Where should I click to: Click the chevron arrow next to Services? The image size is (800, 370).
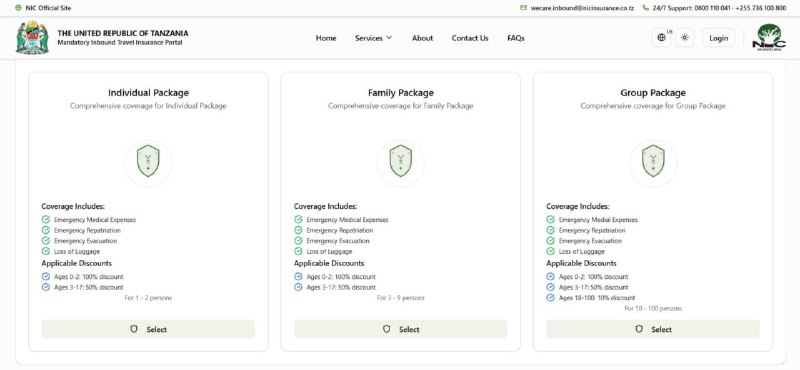389,38
